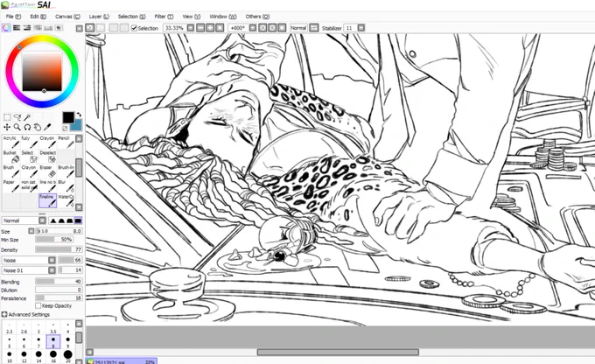Choose the Paper brush

[x=11, y=186]
